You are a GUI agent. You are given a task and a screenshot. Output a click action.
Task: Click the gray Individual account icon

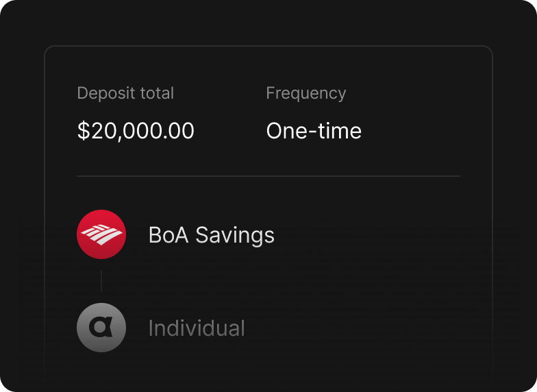101,328
